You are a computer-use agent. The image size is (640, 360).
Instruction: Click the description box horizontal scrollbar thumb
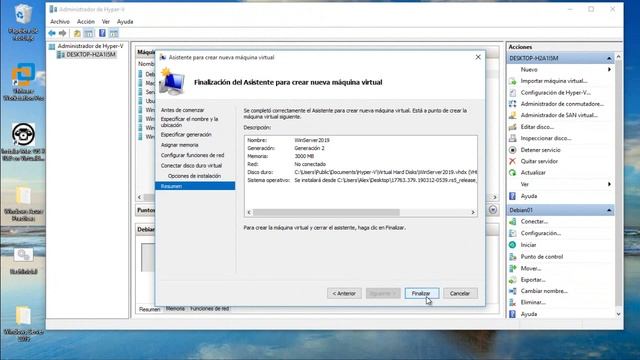(326, 212)
